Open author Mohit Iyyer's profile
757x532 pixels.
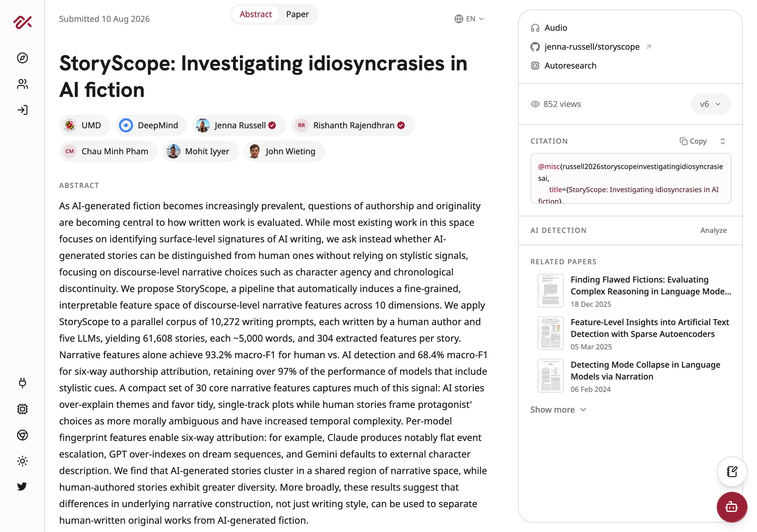tap(200, 151)
